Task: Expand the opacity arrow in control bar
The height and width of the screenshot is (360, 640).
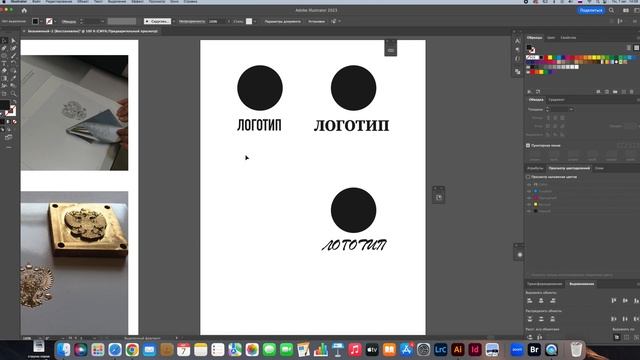Action: tap(229, 21)
